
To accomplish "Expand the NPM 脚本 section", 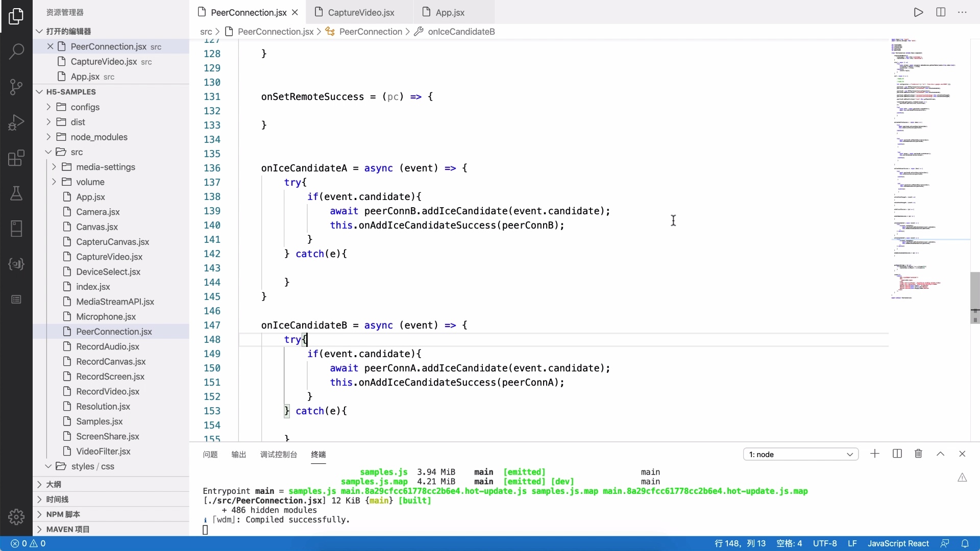I will coord(63,514).
